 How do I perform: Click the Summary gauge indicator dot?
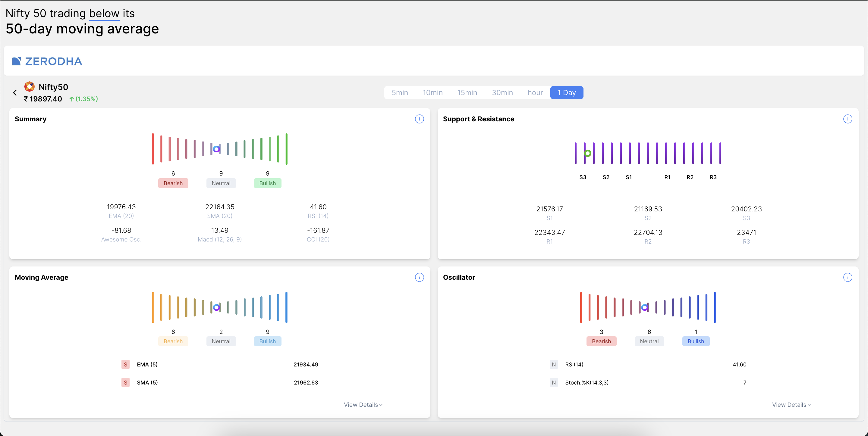217,149
